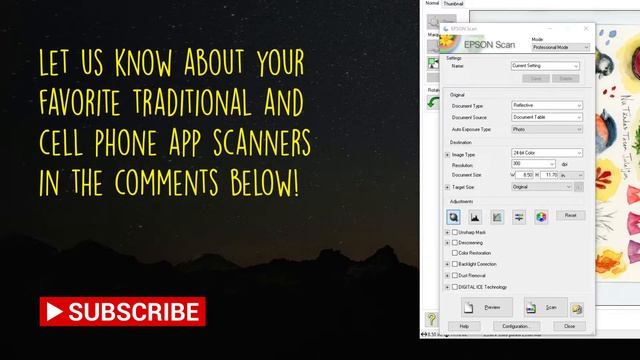
Task: Enable the Unsharp Mask checkbox
Action: tap(455, 232)
